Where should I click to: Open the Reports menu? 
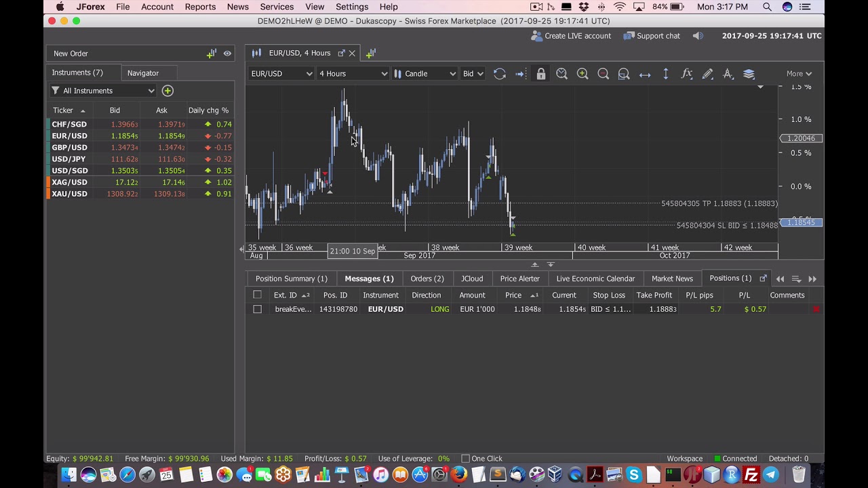coord(200,7)
